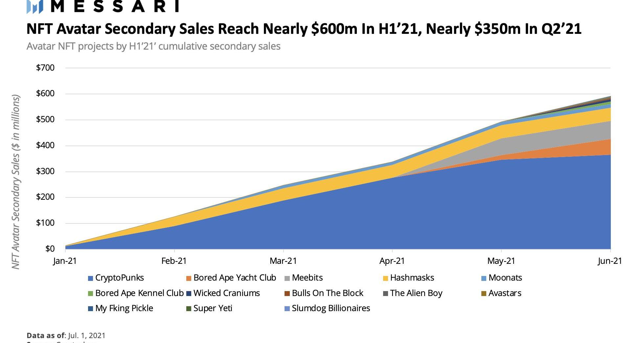Select the Wicked Craniums legend swatch
The image size is (644, 343).
tap(189, 294)
